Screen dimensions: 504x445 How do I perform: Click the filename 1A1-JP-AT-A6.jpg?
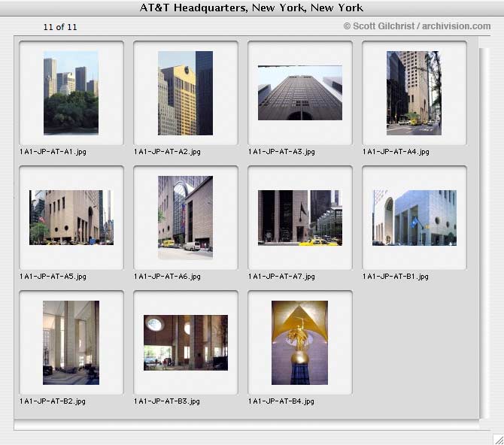point(167,277)
